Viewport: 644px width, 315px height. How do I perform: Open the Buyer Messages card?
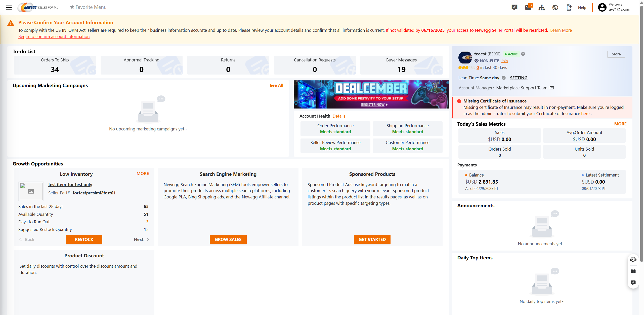pos(401,65)
